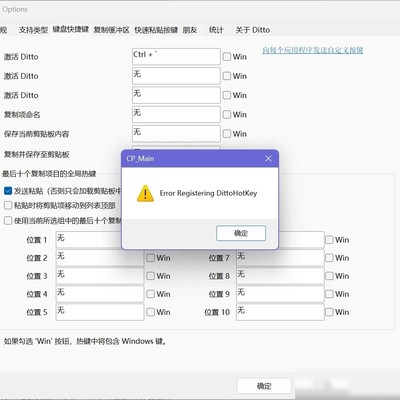Screen dimensions: 400x400
Task: Enable Win for the Ctrl + ` hotkey
Action: [227, 57]
